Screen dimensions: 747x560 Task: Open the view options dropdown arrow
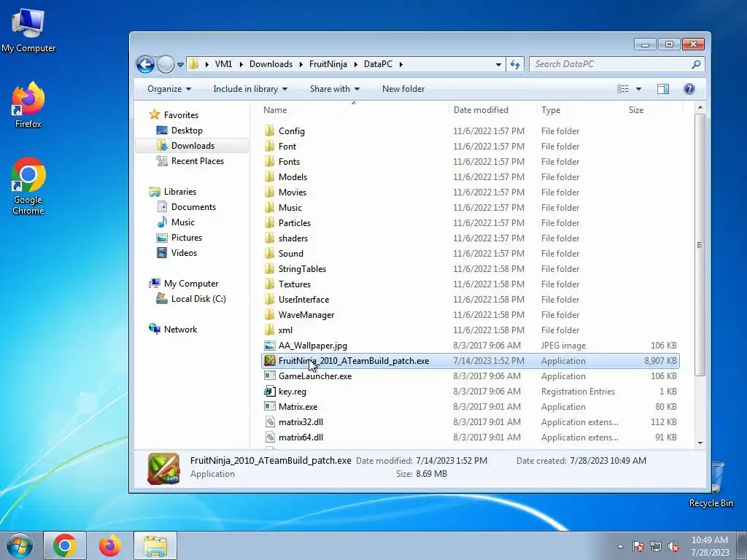tap(638, 89)
